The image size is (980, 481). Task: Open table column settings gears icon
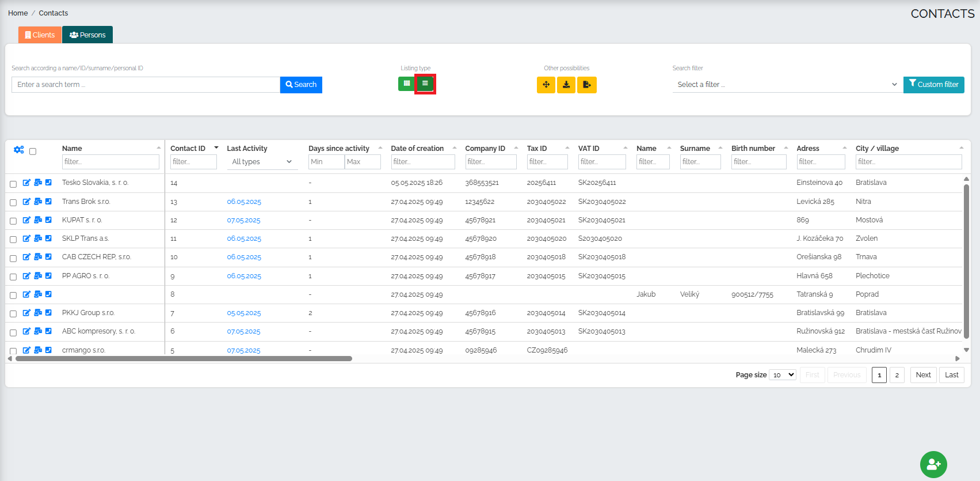point(19,150)
